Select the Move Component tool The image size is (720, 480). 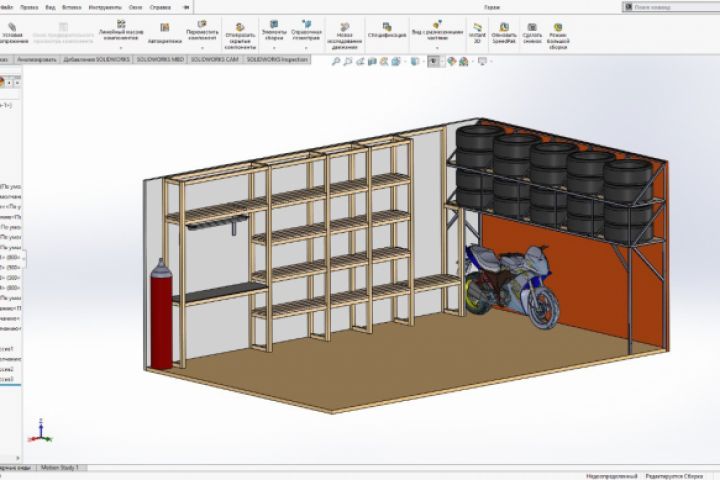tap(202, 30)
